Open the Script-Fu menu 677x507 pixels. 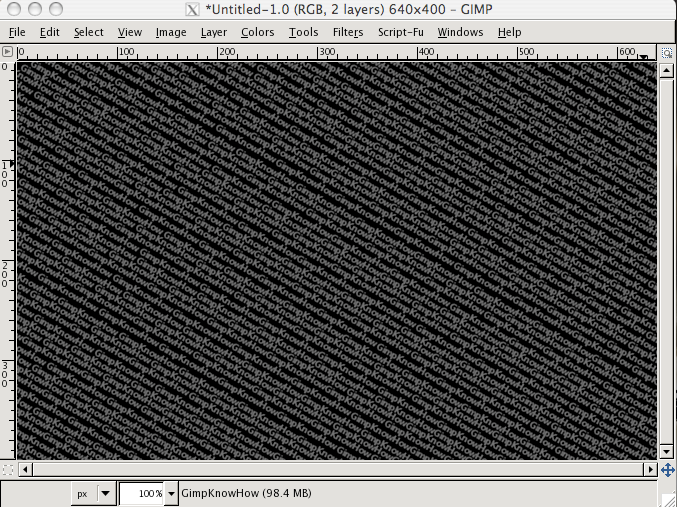pos(401,32)
